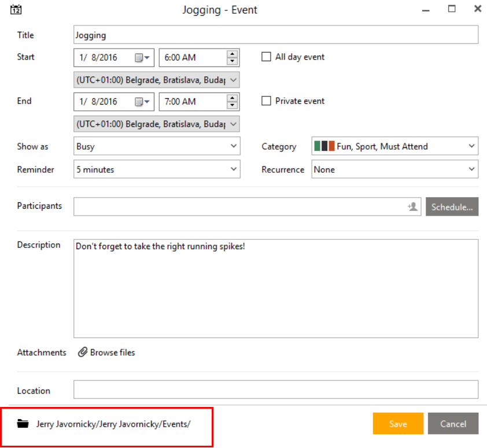Enable the Private event checkbox
Screen dimensions: 487x448
266,101
